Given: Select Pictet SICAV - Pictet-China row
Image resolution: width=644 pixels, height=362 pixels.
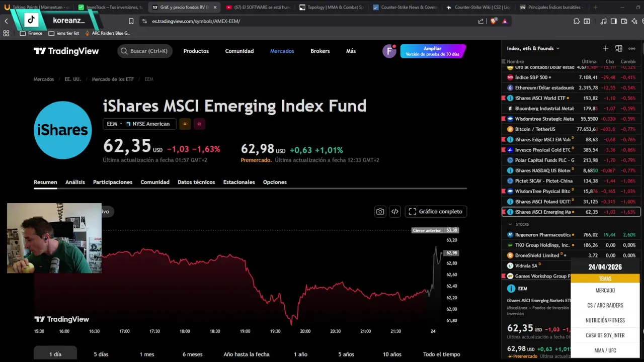Looking at the screenshot, I should [572, 181].
